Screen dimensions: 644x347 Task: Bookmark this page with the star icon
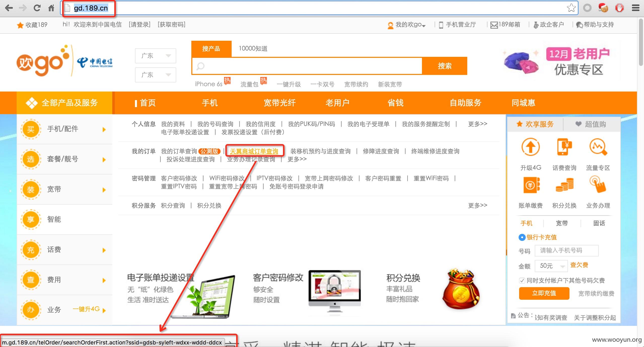click(571, 8)
